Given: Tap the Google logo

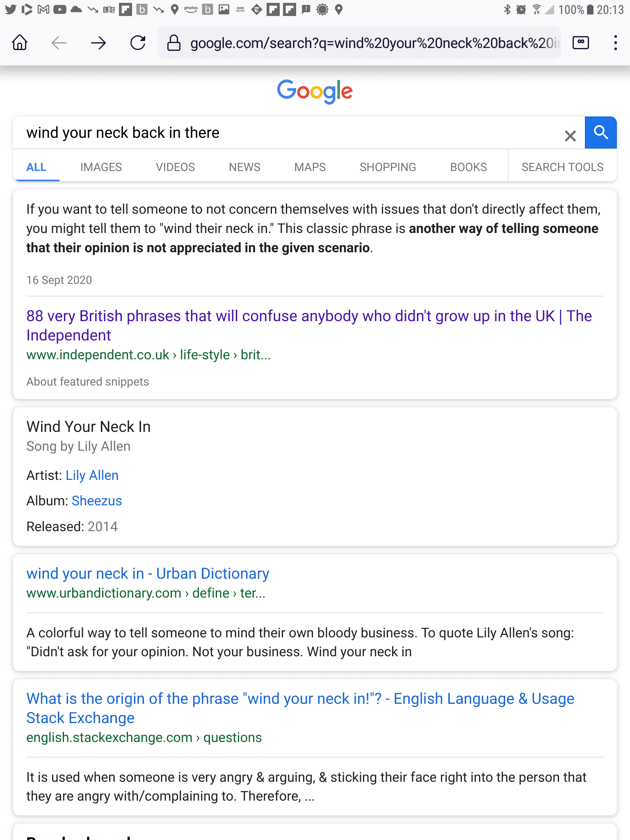Looking at the screenshot, I should (x=315, y=91).
